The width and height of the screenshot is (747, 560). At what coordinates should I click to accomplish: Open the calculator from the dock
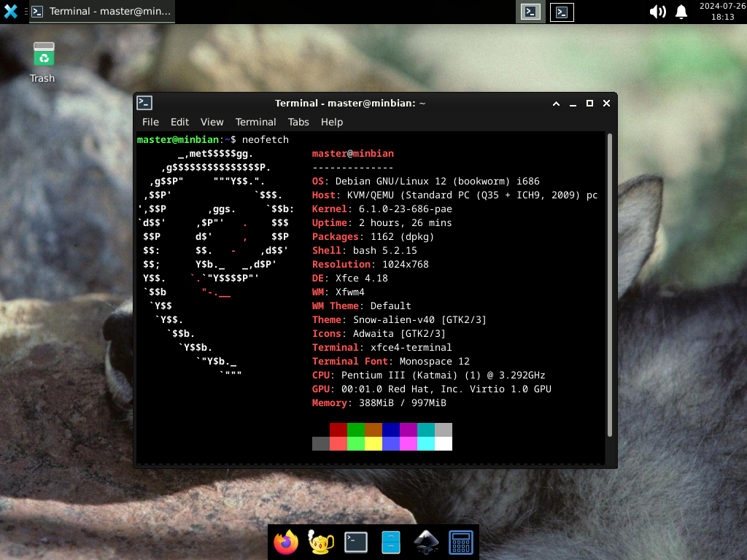tap(461, 542)
